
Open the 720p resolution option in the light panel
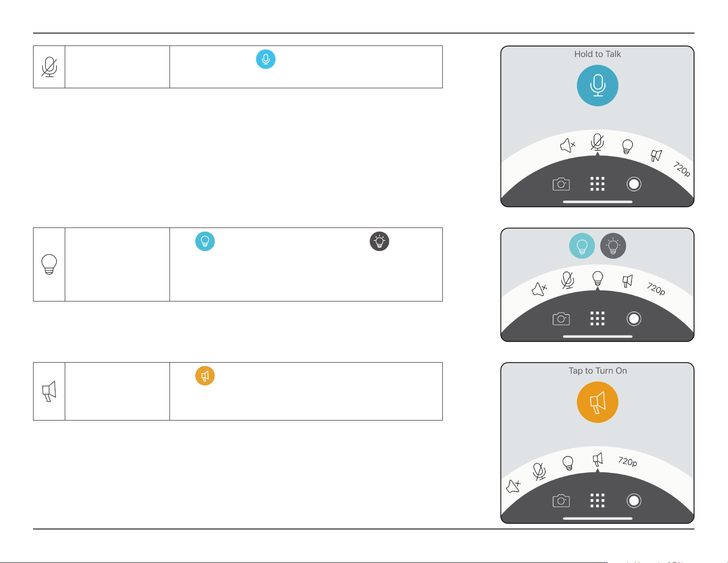(656, 289)
